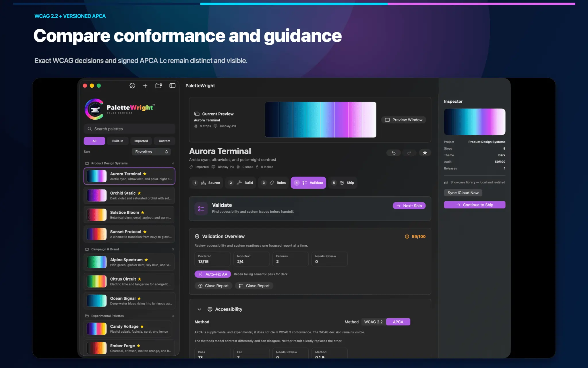The image size is (588, 368).
Task: Collapse the Experimental Palettes group
Action: point(129,316)
